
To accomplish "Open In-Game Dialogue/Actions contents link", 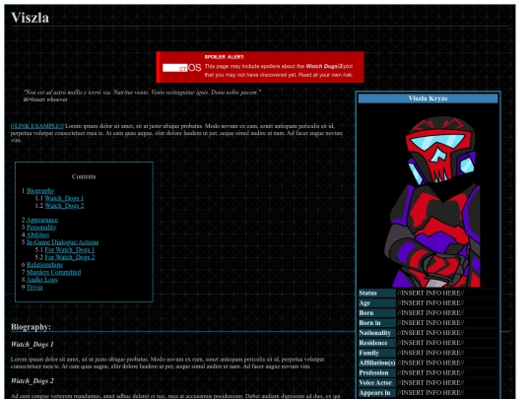I will click(62, 242).
